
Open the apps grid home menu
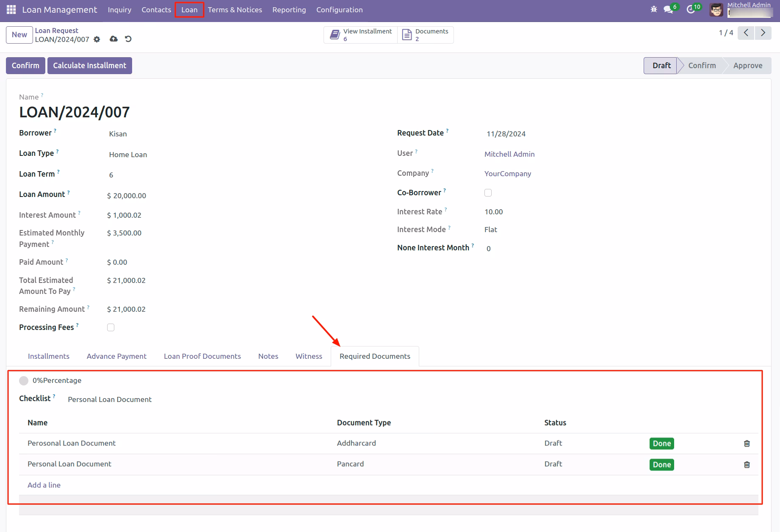pyautogui.click(x=11, y=9)
